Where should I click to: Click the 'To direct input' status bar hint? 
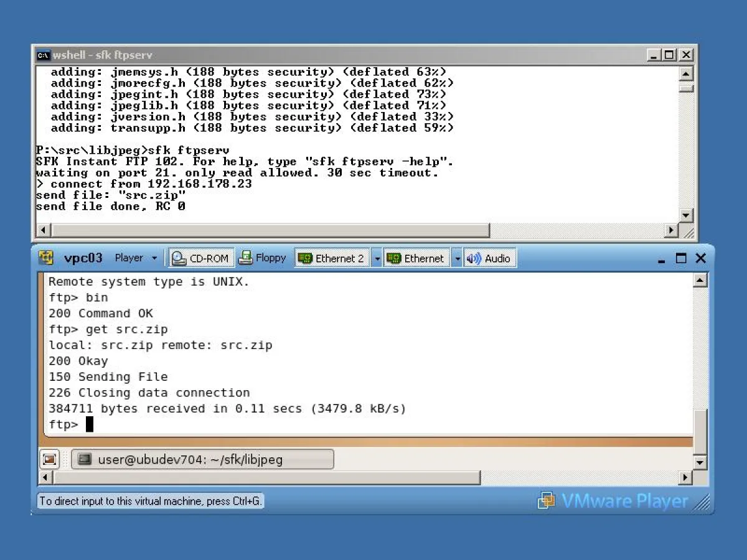[x=151, y=501]
